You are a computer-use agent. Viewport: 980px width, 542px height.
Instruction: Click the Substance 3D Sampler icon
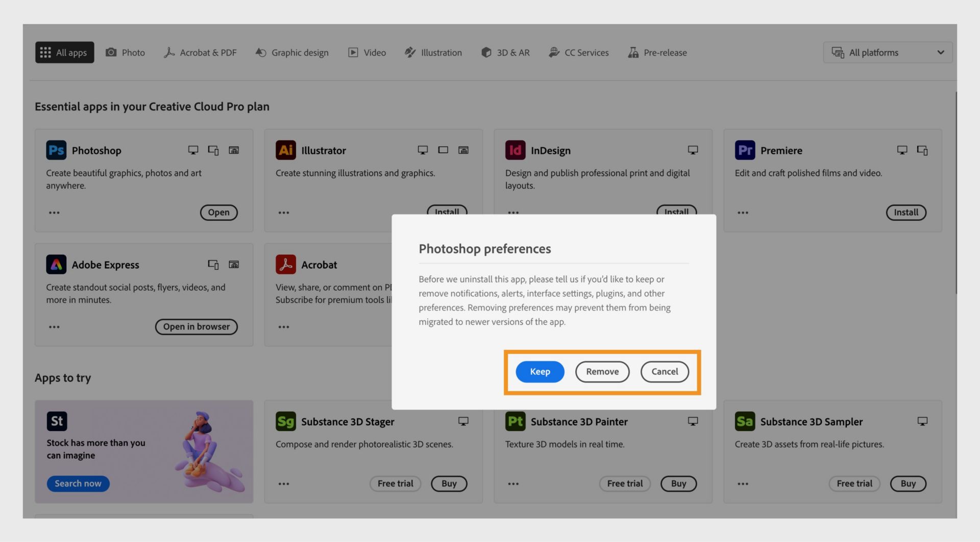[745, 421]
